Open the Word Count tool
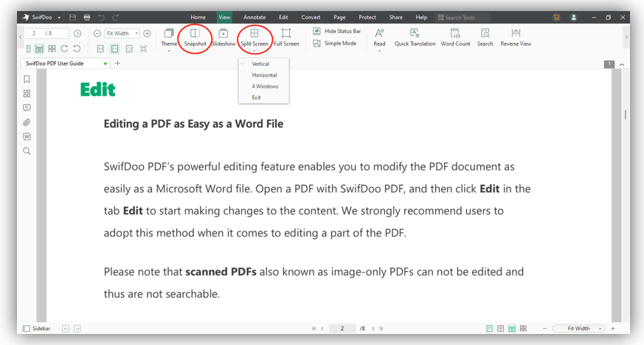The width and height of the screenshot is (644, 345). (455, 38)
